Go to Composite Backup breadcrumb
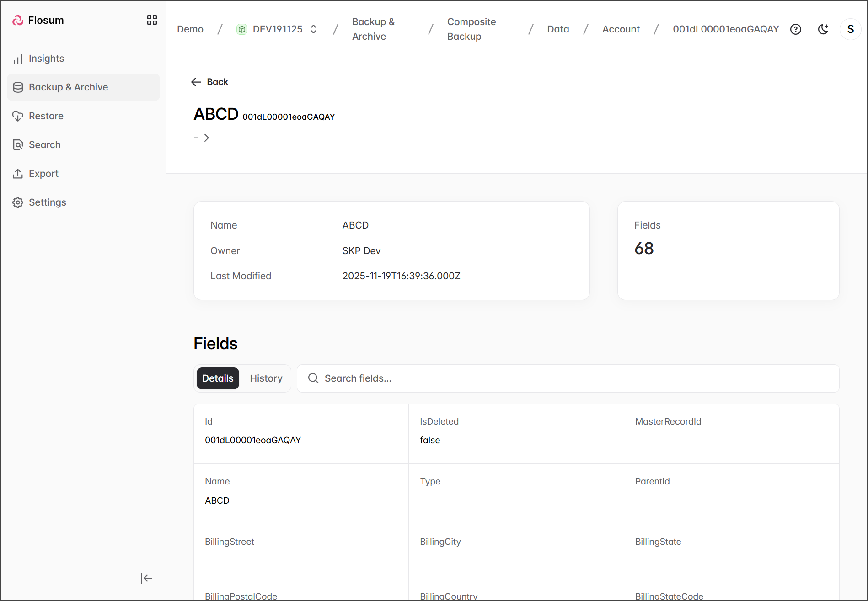This screenshot has width=868, height=601. click(471, 29)
